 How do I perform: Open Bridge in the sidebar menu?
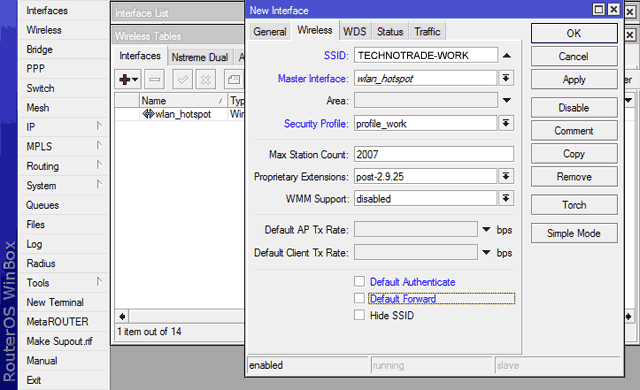(63, 49)
